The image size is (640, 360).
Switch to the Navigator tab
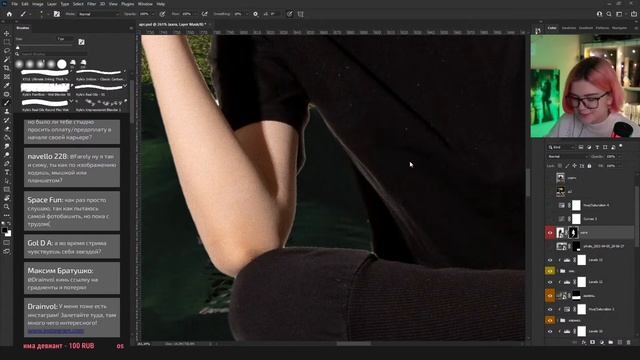(x=619, y=28)
